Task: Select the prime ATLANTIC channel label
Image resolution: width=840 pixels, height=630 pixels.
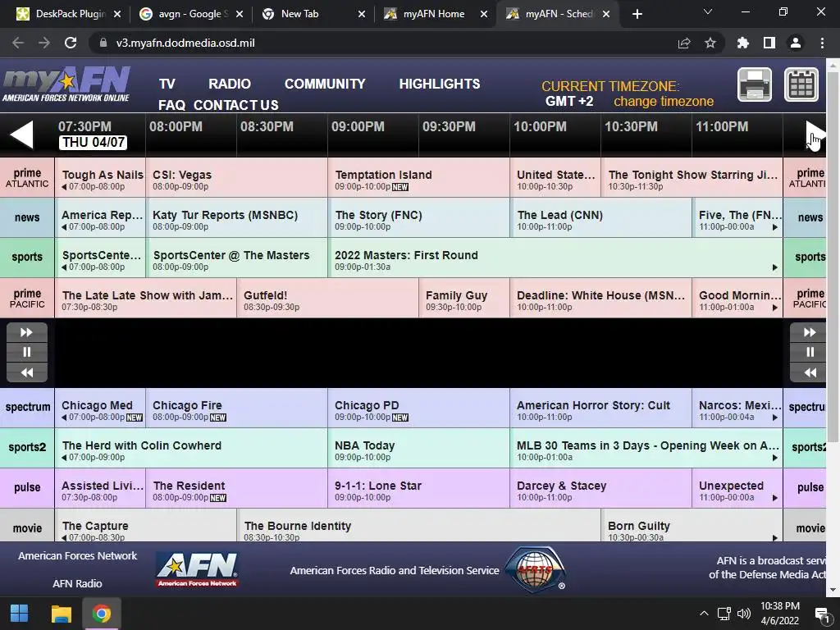Action: click(27, 177)
